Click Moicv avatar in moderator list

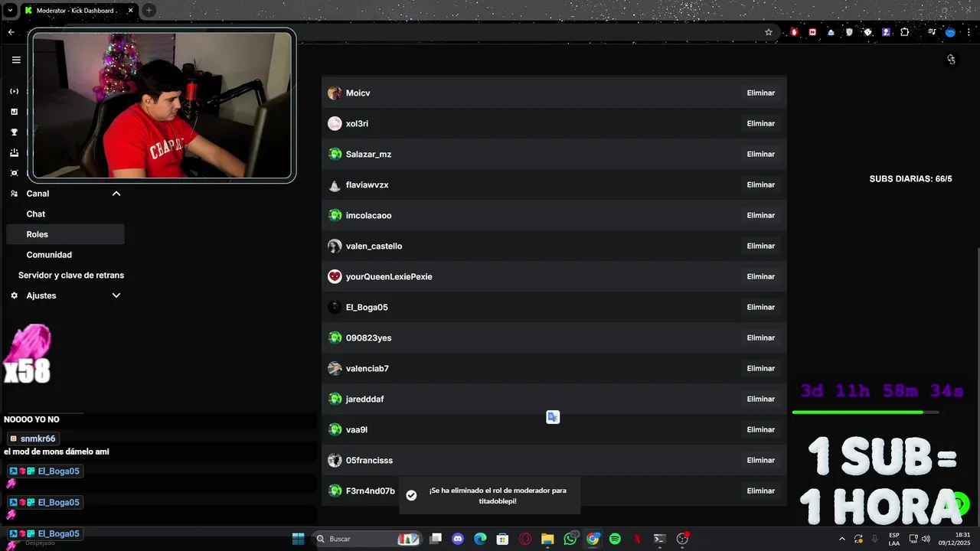[335, 93]
